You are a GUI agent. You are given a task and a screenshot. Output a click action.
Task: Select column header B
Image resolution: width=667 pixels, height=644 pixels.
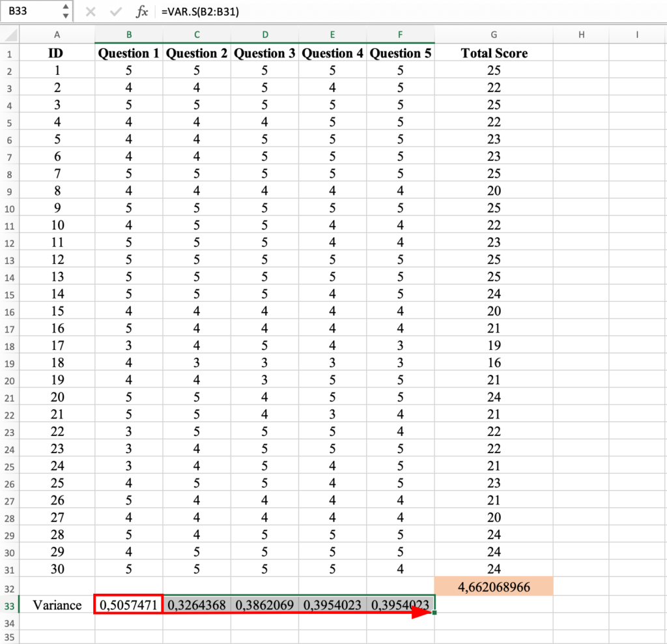click(128, 35)
